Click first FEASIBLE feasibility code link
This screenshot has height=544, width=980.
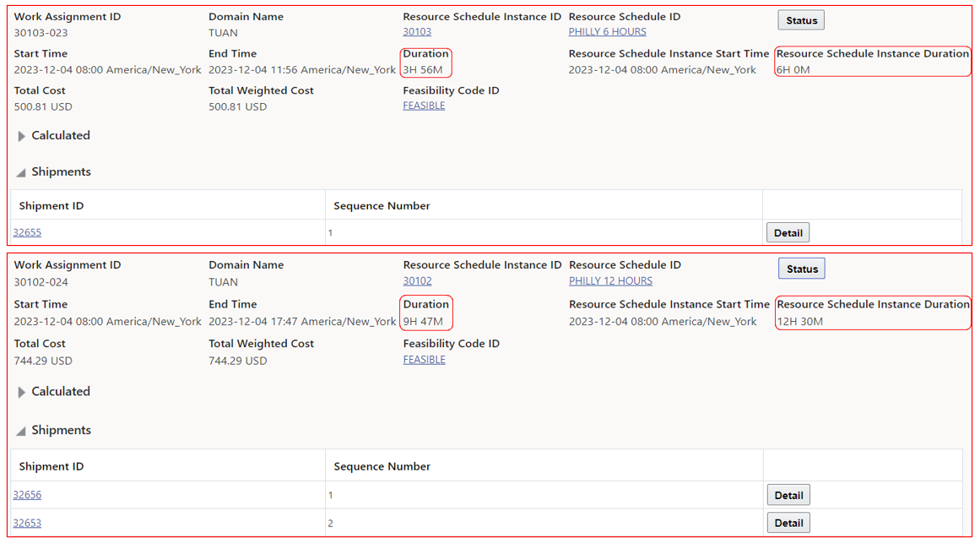pyautogui.click(x=424, y=106)
